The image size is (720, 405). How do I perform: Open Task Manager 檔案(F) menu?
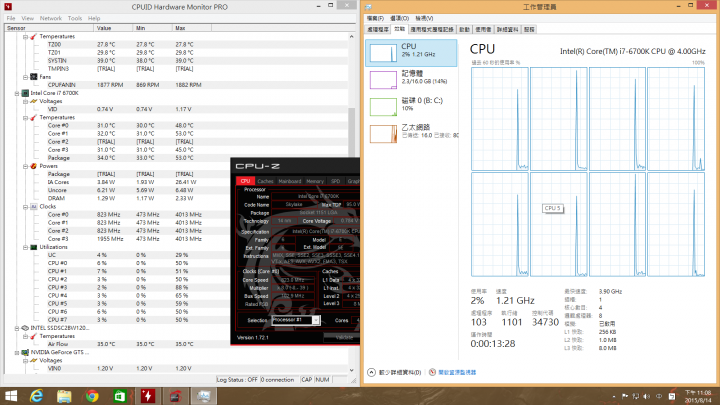pyautogui.click(x=375, y=18)
